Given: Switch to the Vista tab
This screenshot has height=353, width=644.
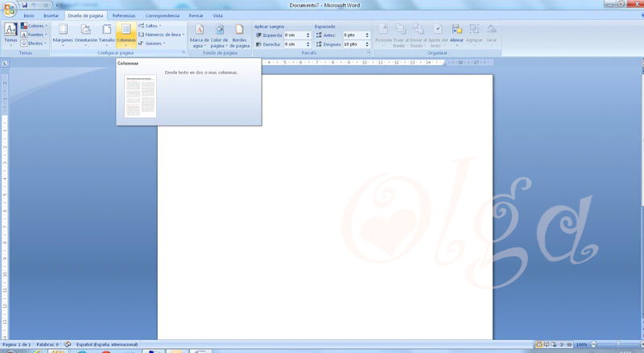Looking at the screenshot, I should coord(217,15).
